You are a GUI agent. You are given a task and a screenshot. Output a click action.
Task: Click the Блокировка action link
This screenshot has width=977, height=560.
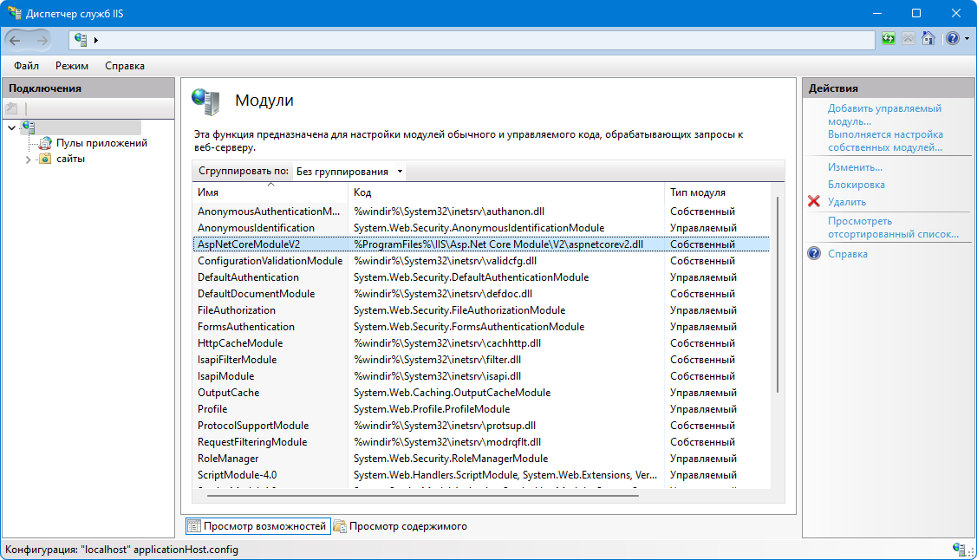pos(857,185)
